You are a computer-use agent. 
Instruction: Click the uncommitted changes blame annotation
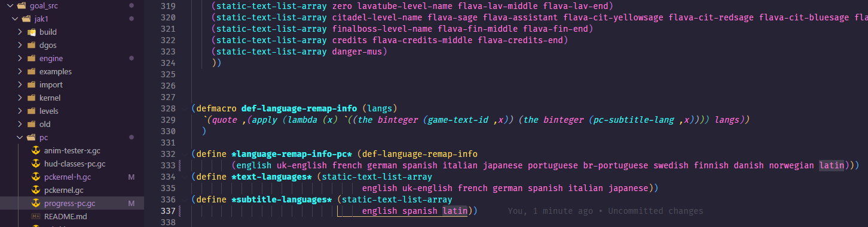point(605,211)
